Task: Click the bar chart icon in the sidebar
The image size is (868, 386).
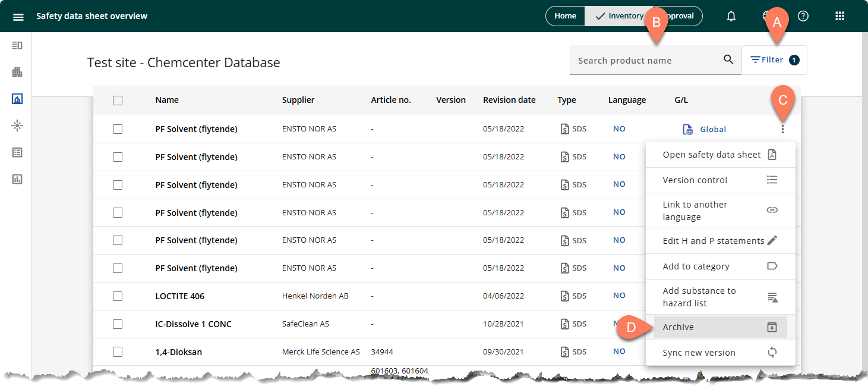Action: (x=17, y=179)
